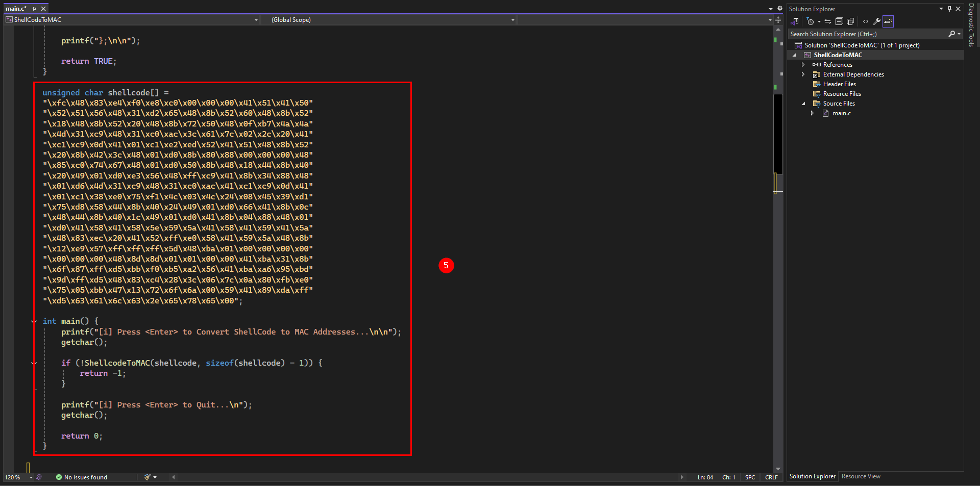Screen dimensions: 980x486
Task: Click the green No issues found checkmark
Action: point(59,477)
